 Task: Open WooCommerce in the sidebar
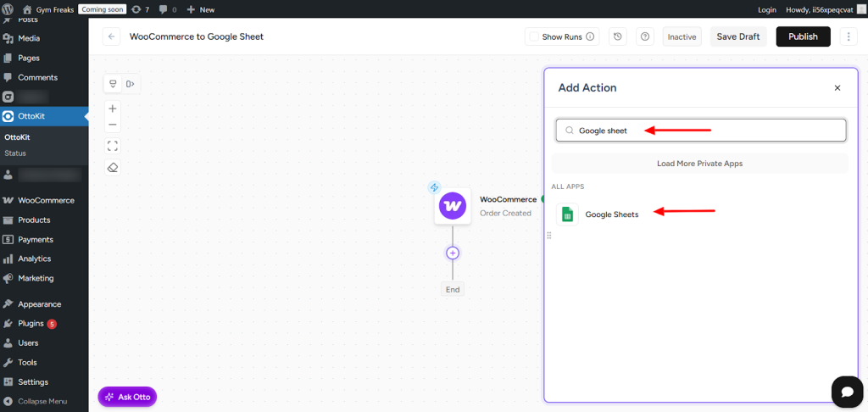click(x=46, y=201)
